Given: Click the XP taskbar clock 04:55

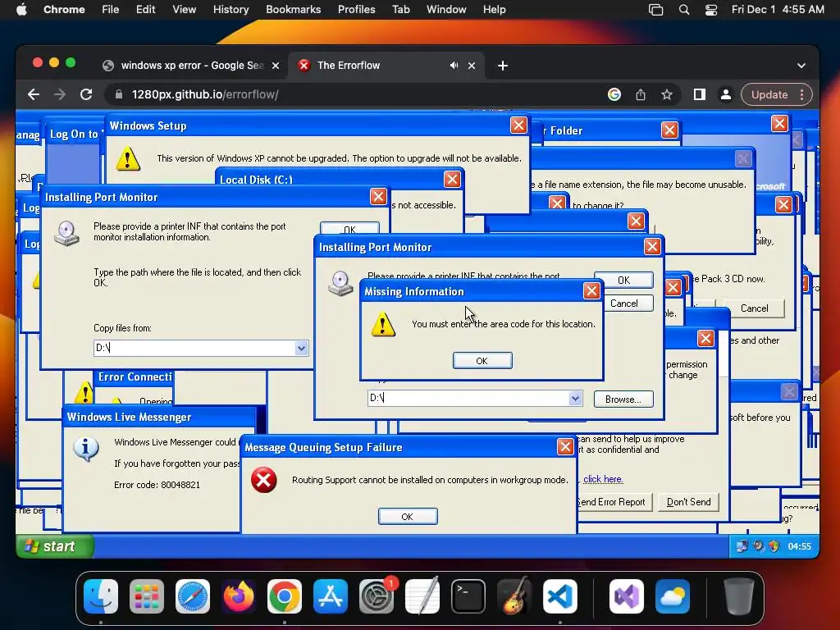Looking at the screenshot, I should [799, 546].
